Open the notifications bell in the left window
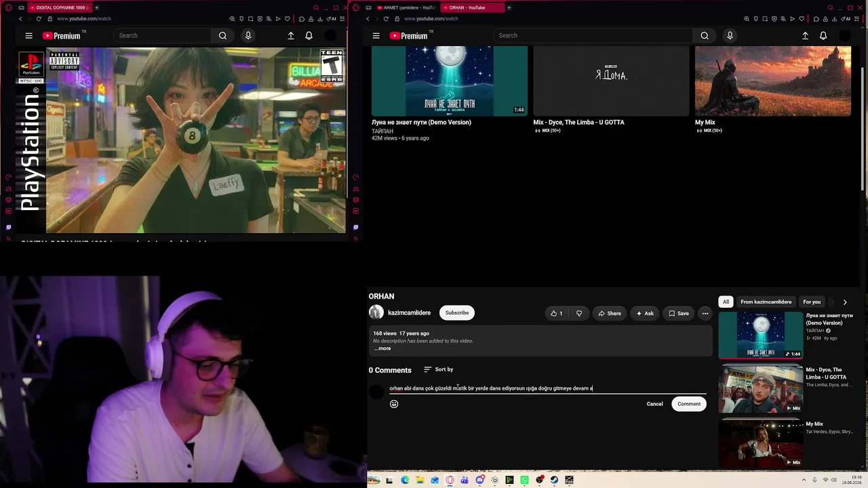This screenshot has height=488, width=868. click(309, 36)
